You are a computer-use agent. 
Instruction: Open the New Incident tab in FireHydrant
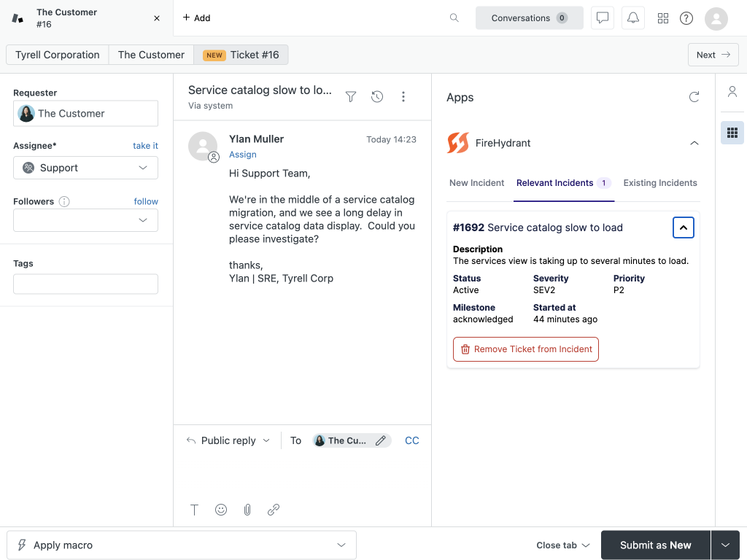click(476, 183)
